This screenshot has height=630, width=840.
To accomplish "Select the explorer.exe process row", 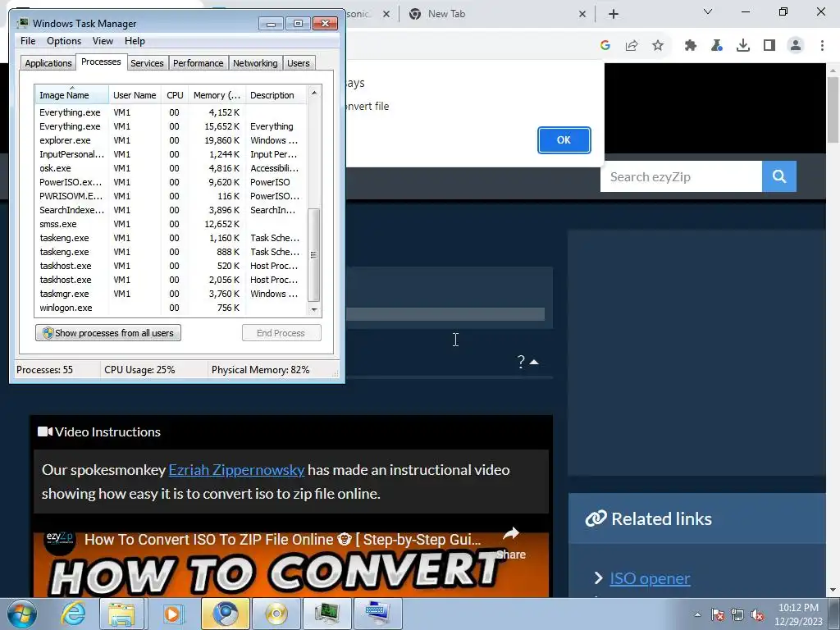I will (x=171, y=140).
